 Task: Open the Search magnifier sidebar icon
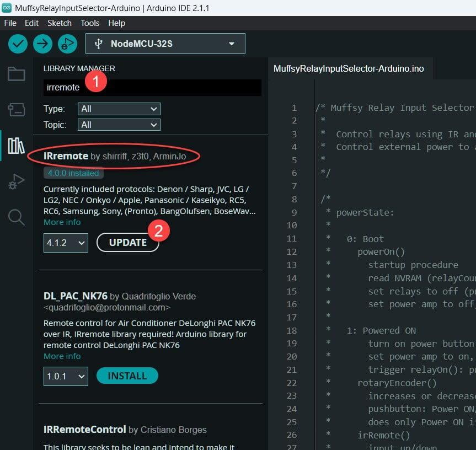pyautogui.click(x=17, y=217)
